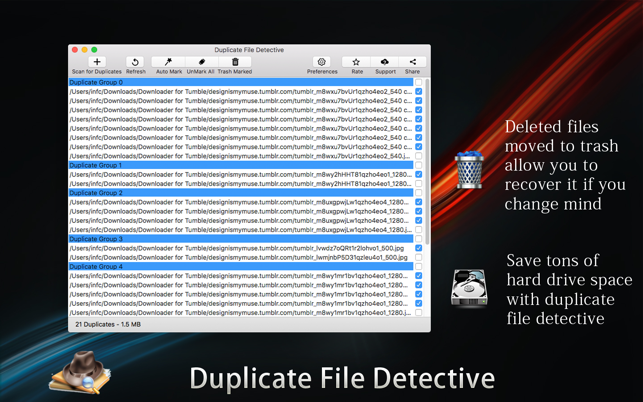Toggle the Duplicate Group 1 header checkbox

pyautogui.click(x=419, y=165)
